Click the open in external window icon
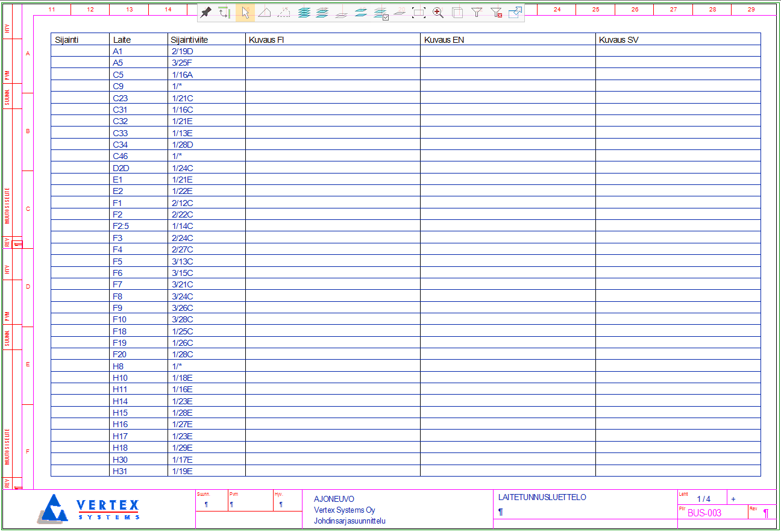781x532 pixels. pyautogui.click(x=515, y=12)
